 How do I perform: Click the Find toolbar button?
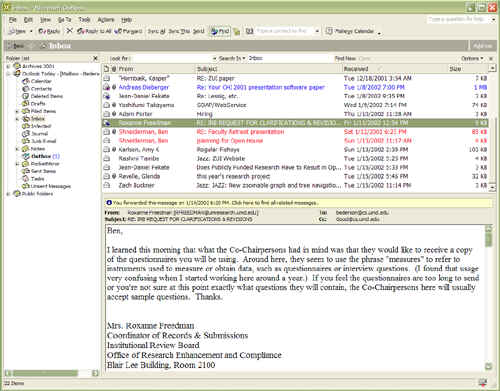coord(220,31)
